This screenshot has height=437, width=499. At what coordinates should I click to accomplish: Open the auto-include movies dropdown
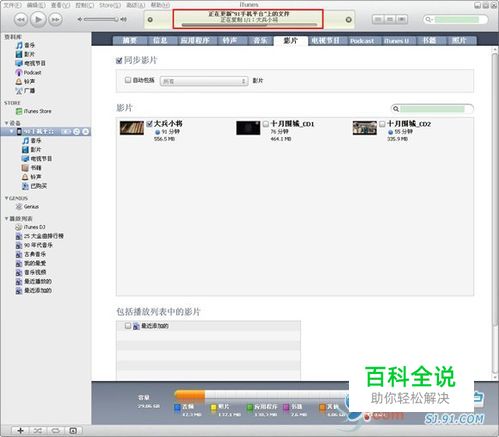[204, 81]
